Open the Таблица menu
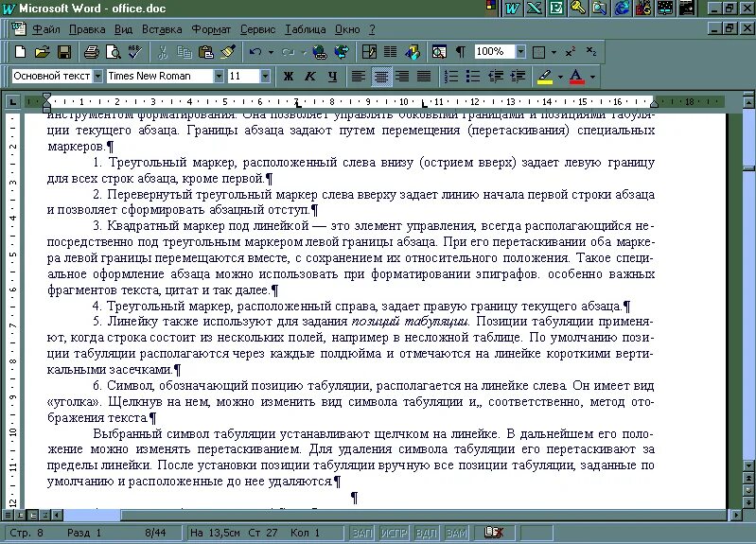 [306, 29]
